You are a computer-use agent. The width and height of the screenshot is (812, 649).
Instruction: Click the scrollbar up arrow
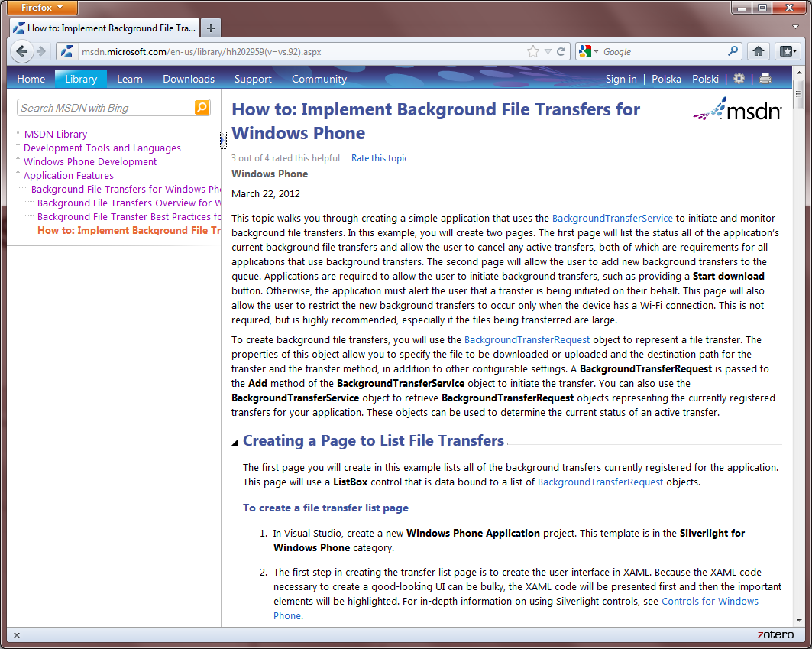[798, 73]
